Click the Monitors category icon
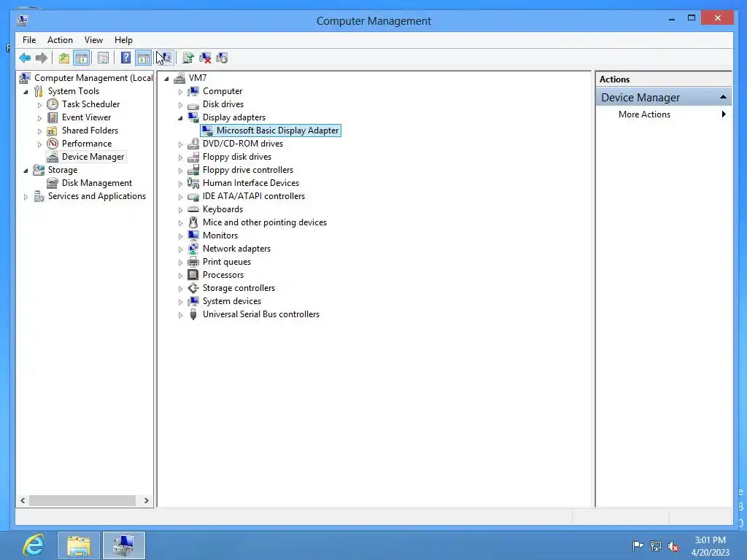Screen dimensions: 747x560 tap(193, 236)
